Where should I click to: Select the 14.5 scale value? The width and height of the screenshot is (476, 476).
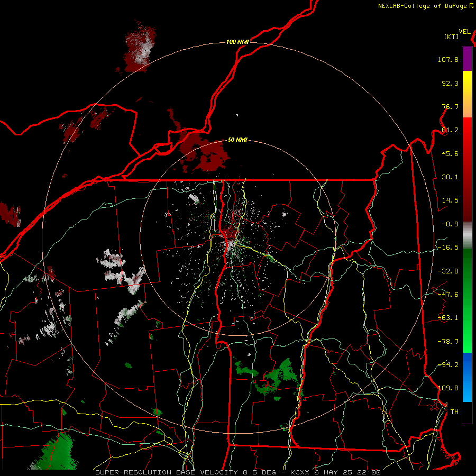pyautogui.click(x=450, y=200)
